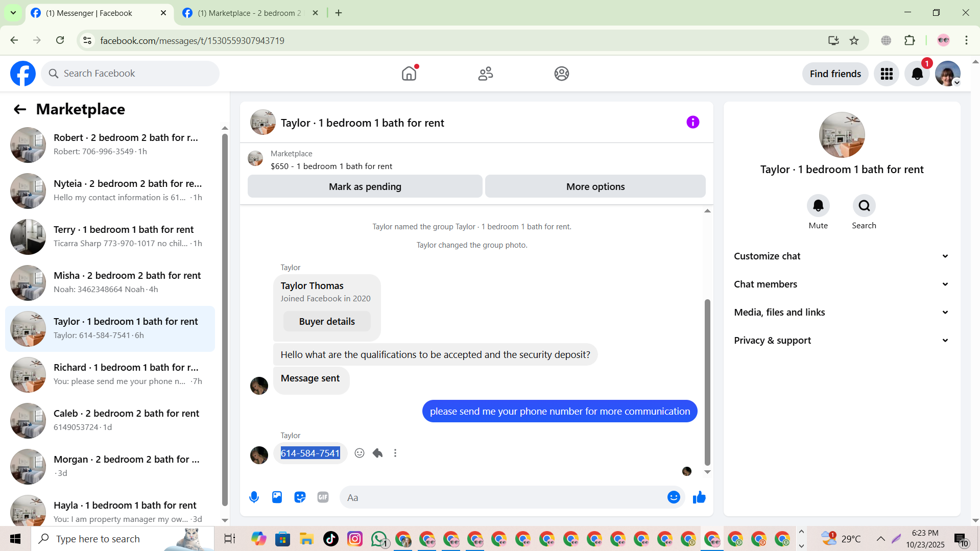980x551 pixels.
Task: Open Caleb 2 bedroom 2 bath conversation
Action: click(110, 421)
